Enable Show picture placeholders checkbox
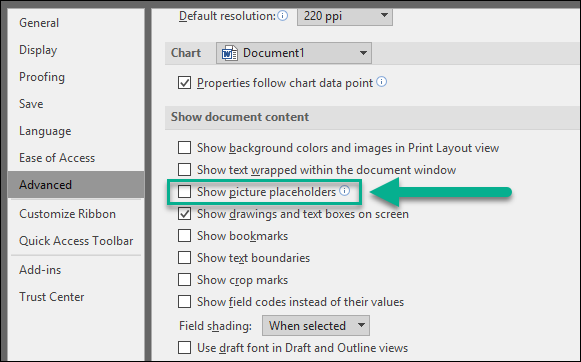581x362 pixels. pyautogui.click(x=185, y=192)
